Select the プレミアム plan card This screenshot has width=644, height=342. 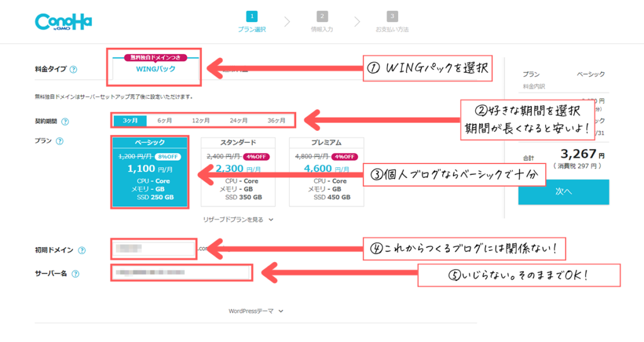click(x=326, y=172)
